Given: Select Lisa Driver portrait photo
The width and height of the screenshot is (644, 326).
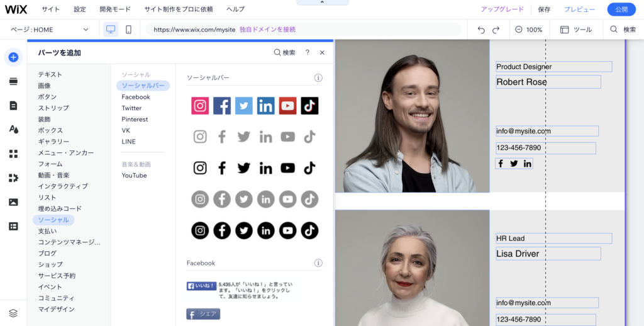Looking at the screenshot, I should pyautogui.click(x=412, y=268).
